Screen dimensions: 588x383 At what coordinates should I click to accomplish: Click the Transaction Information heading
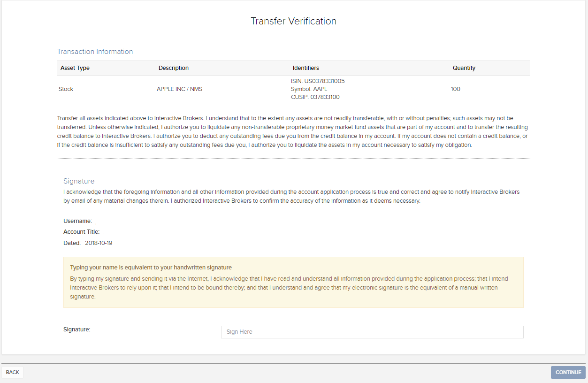95,52
